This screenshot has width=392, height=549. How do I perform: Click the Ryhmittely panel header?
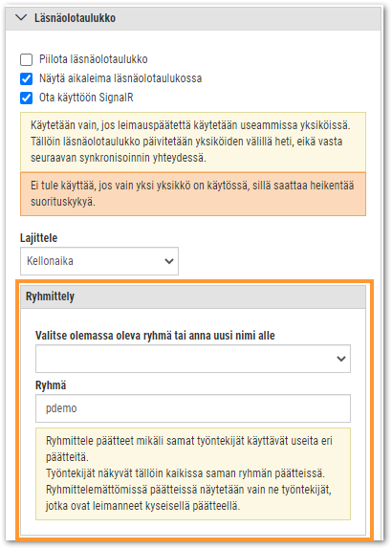[193, 296]
